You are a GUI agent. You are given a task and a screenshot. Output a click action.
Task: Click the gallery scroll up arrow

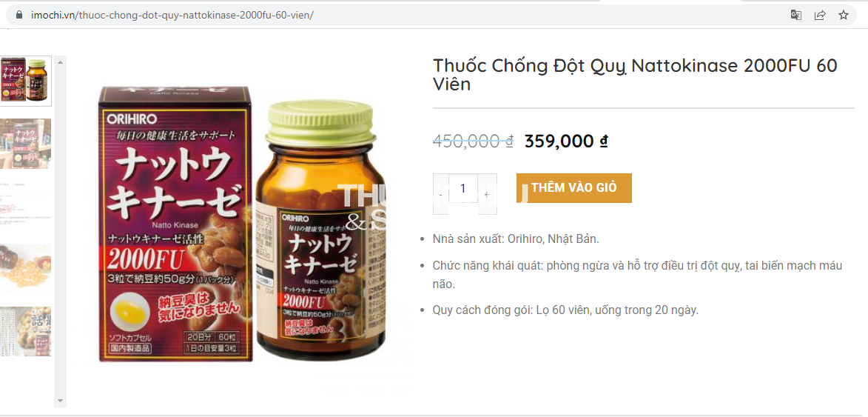pyautogui.click(x=61, y=62)
